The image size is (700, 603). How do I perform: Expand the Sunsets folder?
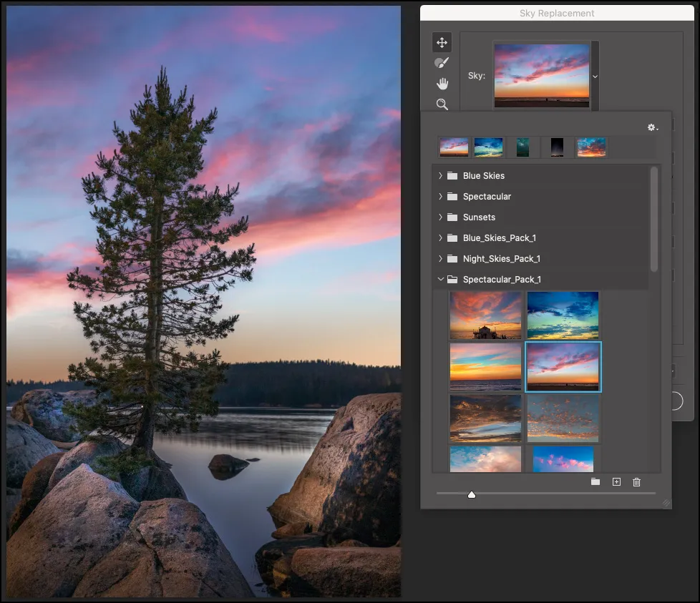pos(440,217)
